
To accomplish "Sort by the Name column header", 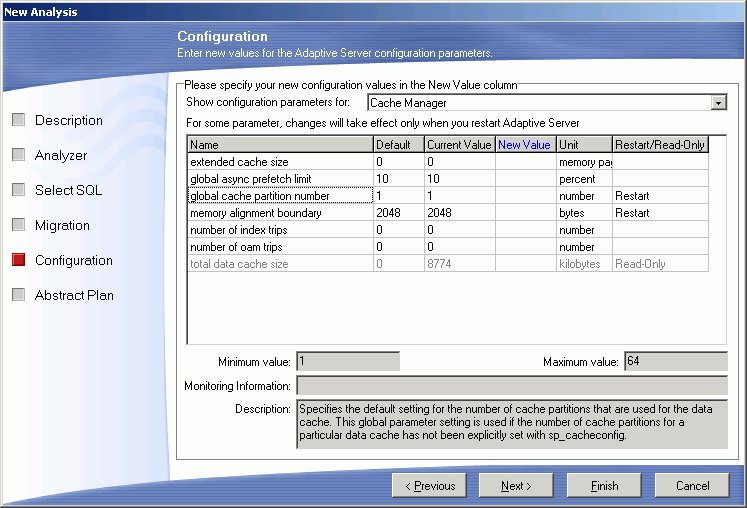I will (279, 145).
